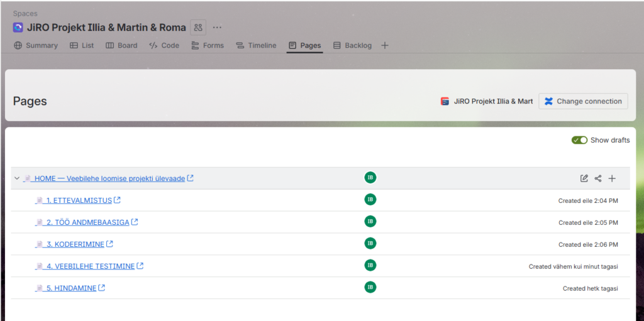
Task: Open the three-dots more actions menu
Action: (217, 28)
